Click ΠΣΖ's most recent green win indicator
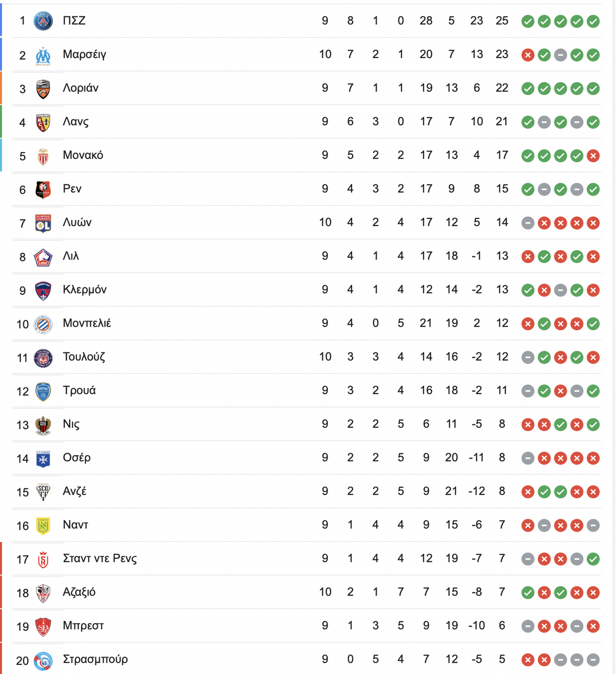616x674 pixels. pyautogui.click(x=593, y=21)
